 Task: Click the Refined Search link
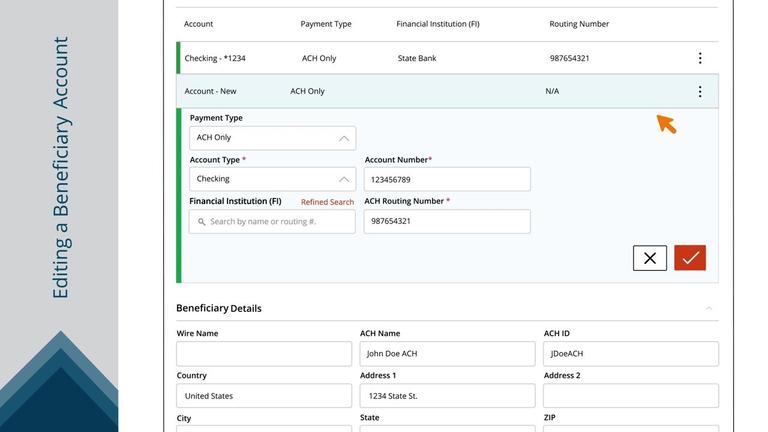(327, 202)
